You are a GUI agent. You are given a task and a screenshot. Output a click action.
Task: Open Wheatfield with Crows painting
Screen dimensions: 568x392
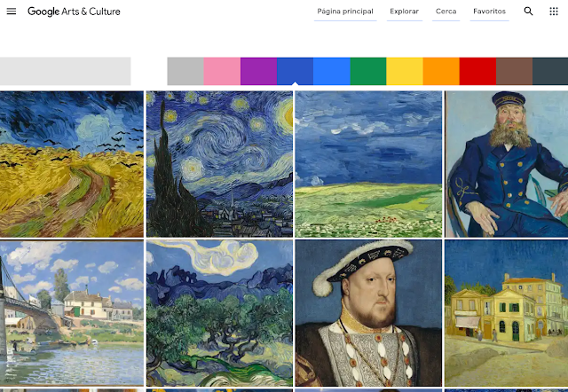(x=72, y=164)
